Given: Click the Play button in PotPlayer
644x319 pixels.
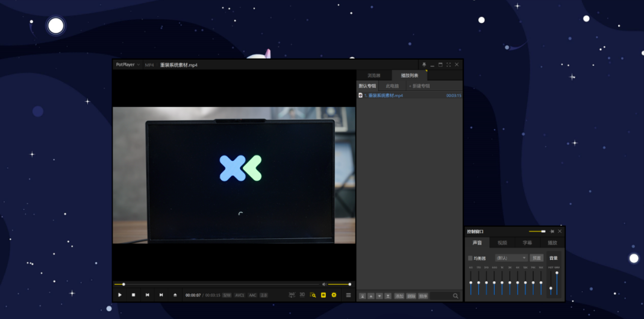Looking at the screenshot, I should 120,295.
